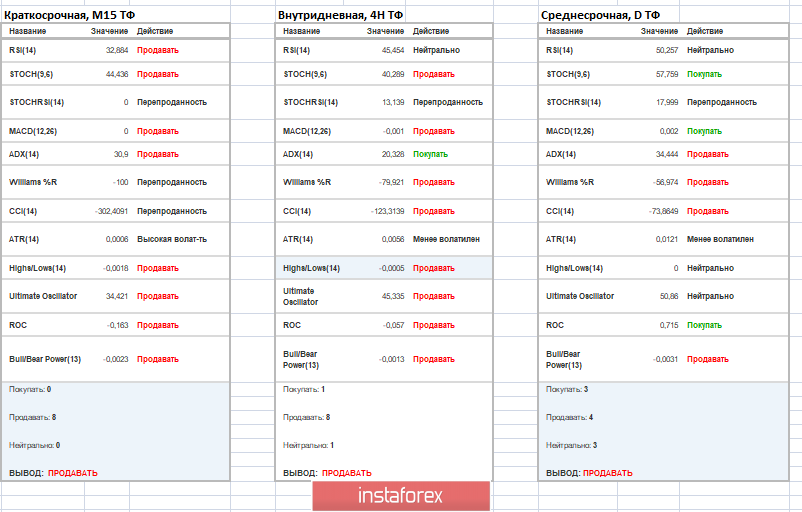Click Ultimate Oscillator value 34,421
The image size is (802, 512).
click(x=117, y=296)
